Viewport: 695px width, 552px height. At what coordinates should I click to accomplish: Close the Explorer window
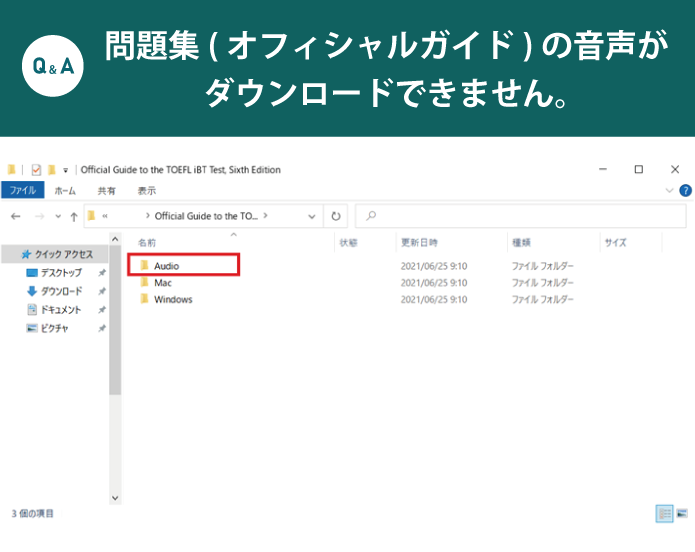tap(675, 169)
